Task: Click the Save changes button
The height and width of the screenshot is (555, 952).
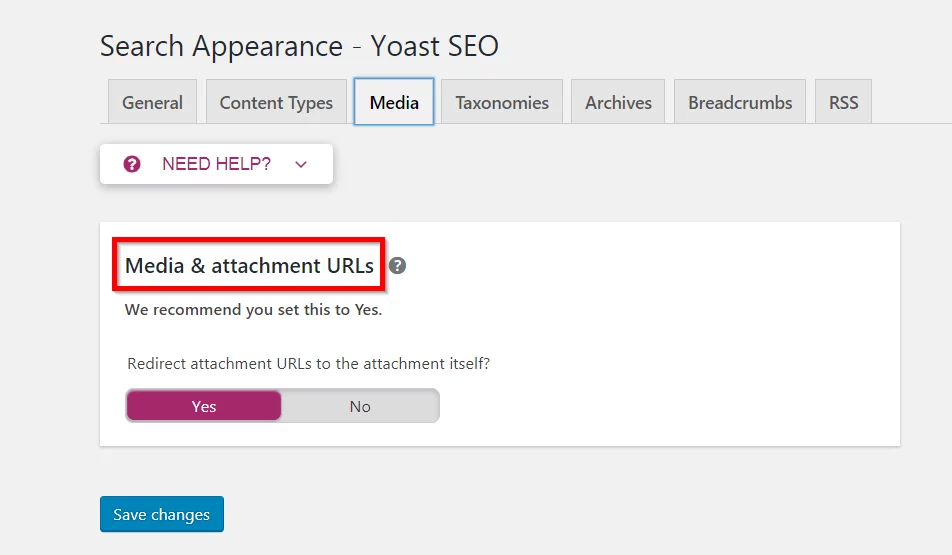Action: coord(162,514)
